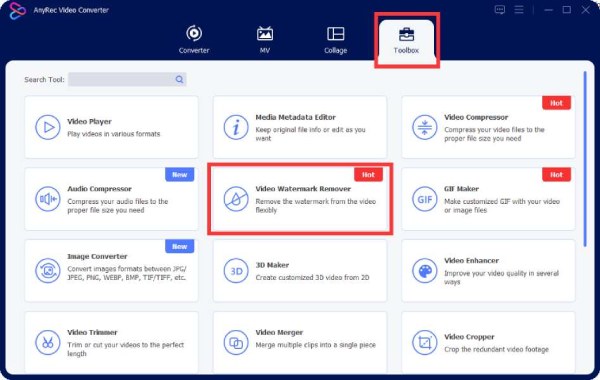The image size is (600, 380).
Task: Open the Video Enhancer title
Action: [x=471, y=261]
